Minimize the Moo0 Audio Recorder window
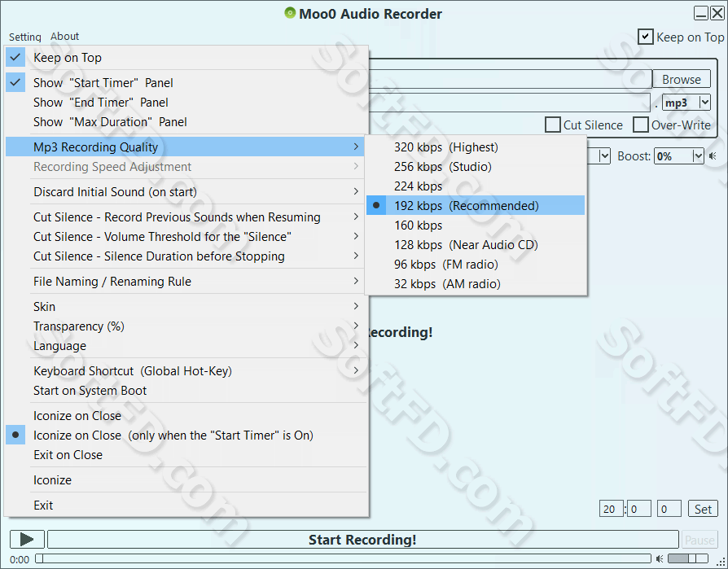 coord(701,13)
